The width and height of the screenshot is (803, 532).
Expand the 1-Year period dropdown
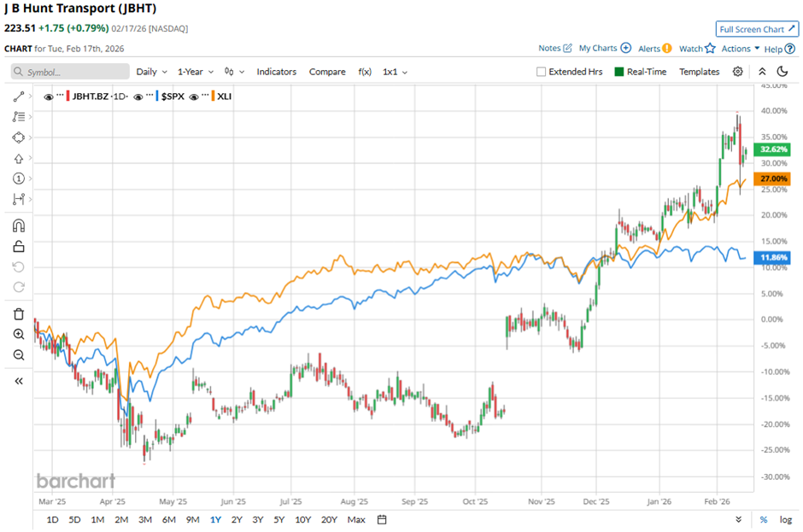(196, 72)
